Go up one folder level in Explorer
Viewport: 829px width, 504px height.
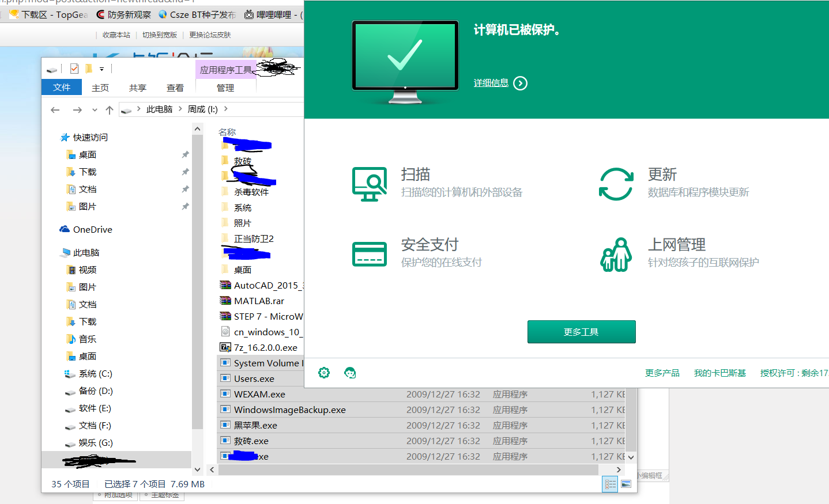point(110,109)
